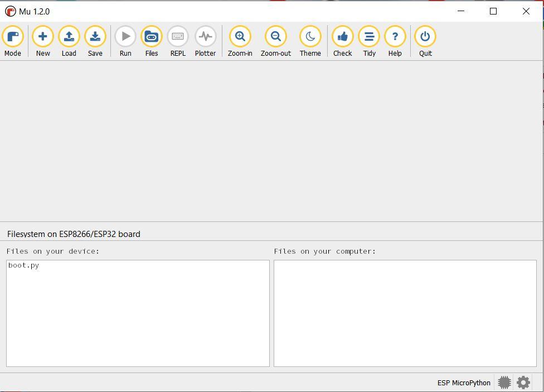
Task: Click 'Files on your device:' label
Action: coord(53,251)
